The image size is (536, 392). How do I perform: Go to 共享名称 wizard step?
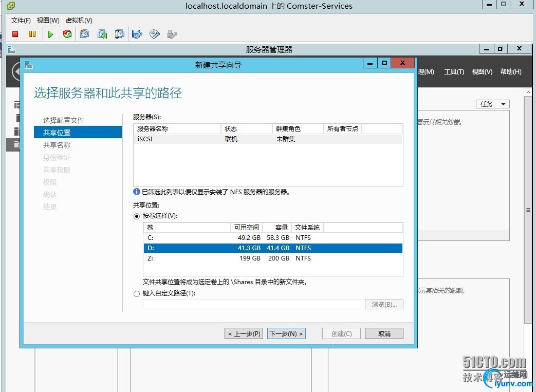pyautogui.click(x=57, y=145)
